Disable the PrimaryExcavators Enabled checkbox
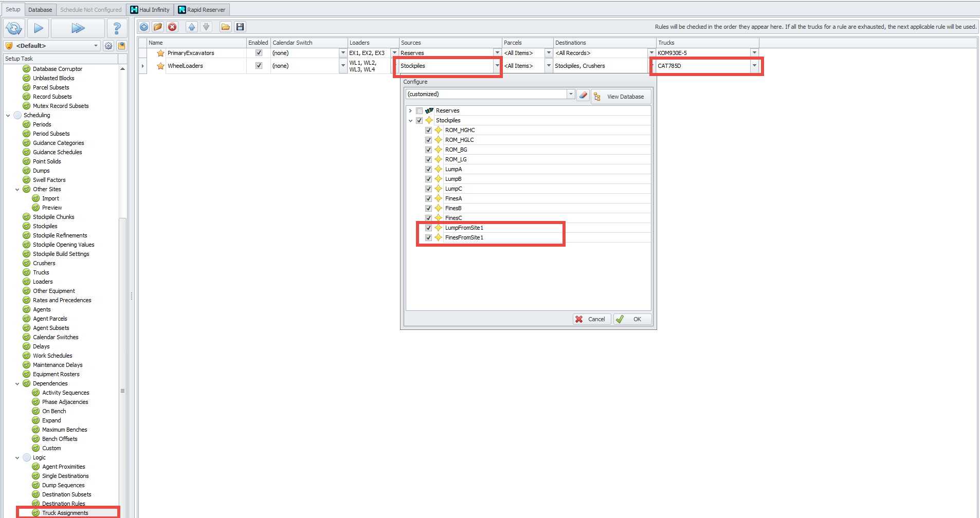This screenshot has height=518, width=980. [259, 53]
